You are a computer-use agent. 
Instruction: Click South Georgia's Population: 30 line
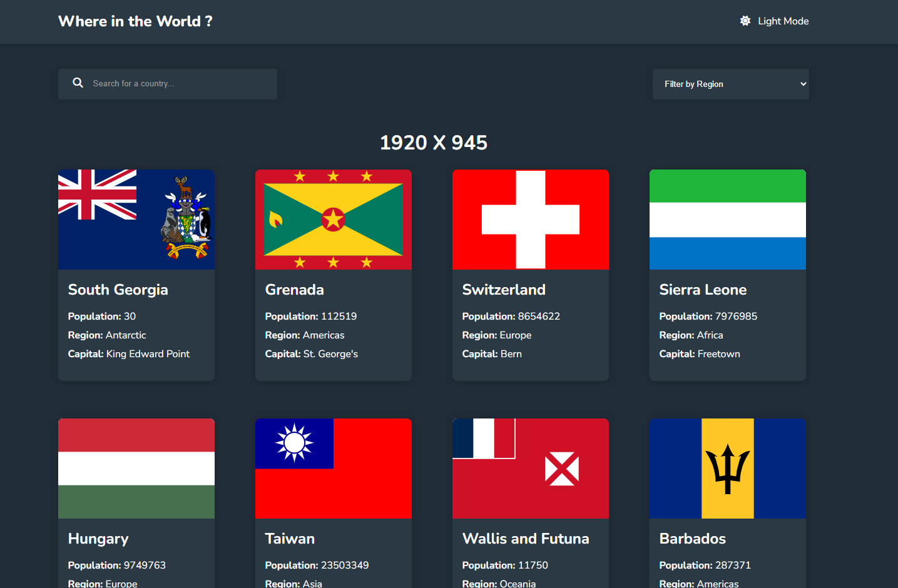pyautogui.click(x=101, y=317)
